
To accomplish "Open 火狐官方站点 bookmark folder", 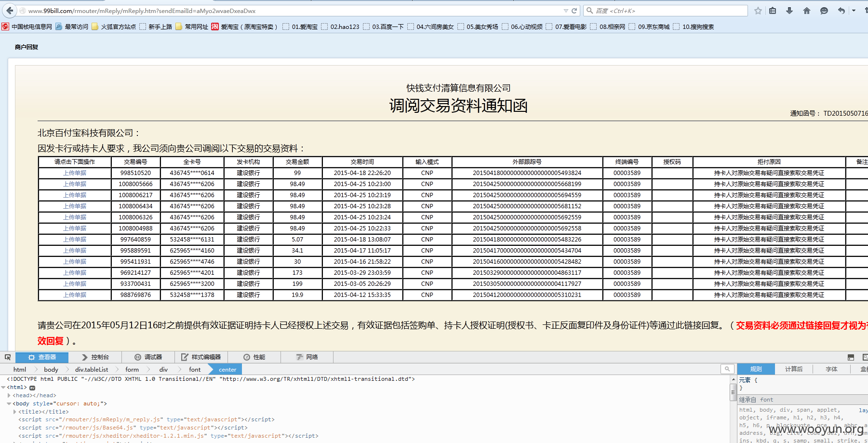I will coord(114,27).
